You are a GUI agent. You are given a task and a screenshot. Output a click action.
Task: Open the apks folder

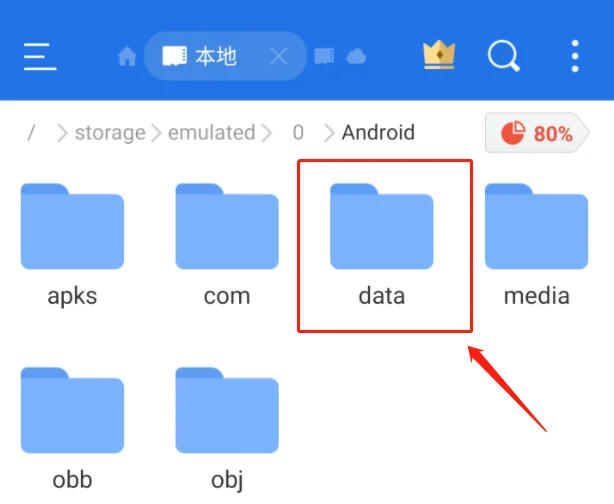click(x=72, y=245)
